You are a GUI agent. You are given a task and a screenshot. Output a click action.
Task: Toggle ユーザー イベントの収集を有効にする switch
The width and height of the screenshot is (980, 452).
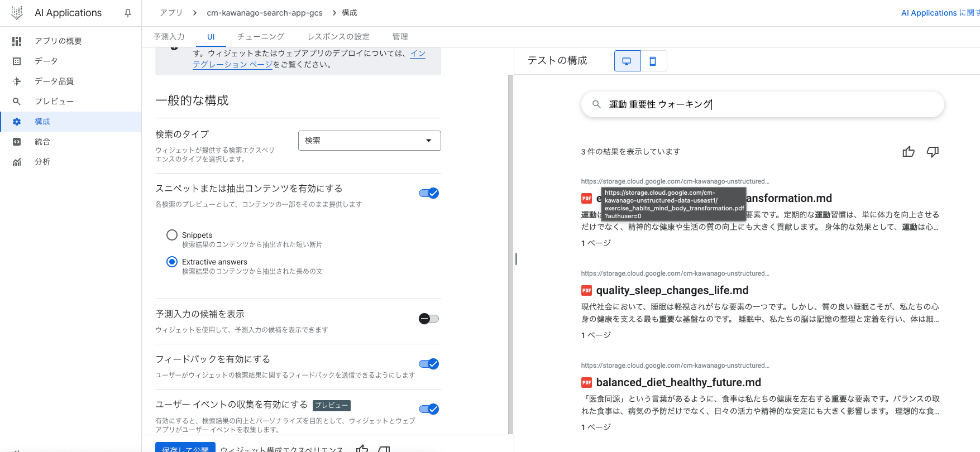click(x=429, y=409)
